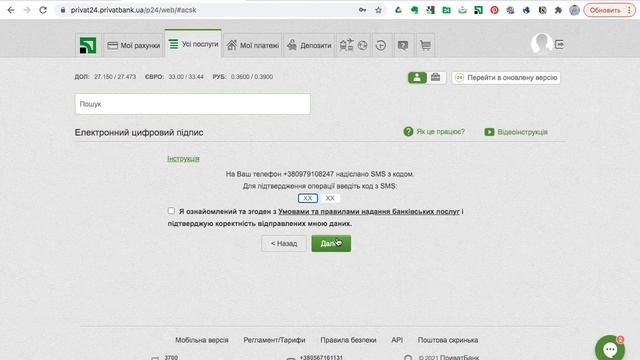This screenshot has height=360, width=640.
Task: Open the Pinterest extension icon
Action: [x=494, y=10]
